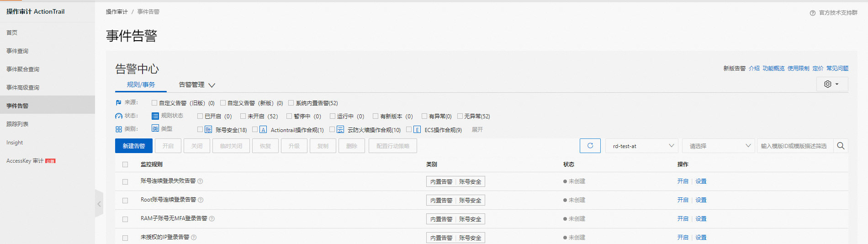Check the 有新版本 (0) status filter
868x244 pixels.
pos(376,116)
